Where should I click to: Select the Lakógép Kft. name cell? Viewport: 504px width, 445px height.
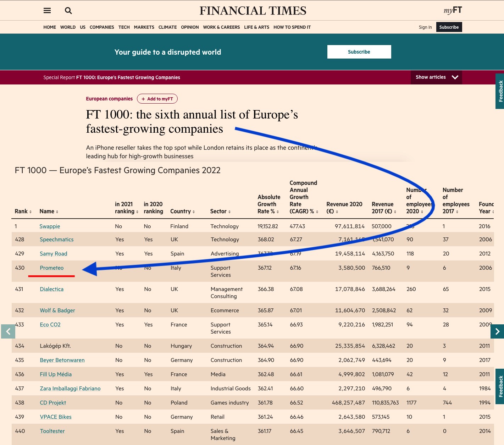coord(55,346)
